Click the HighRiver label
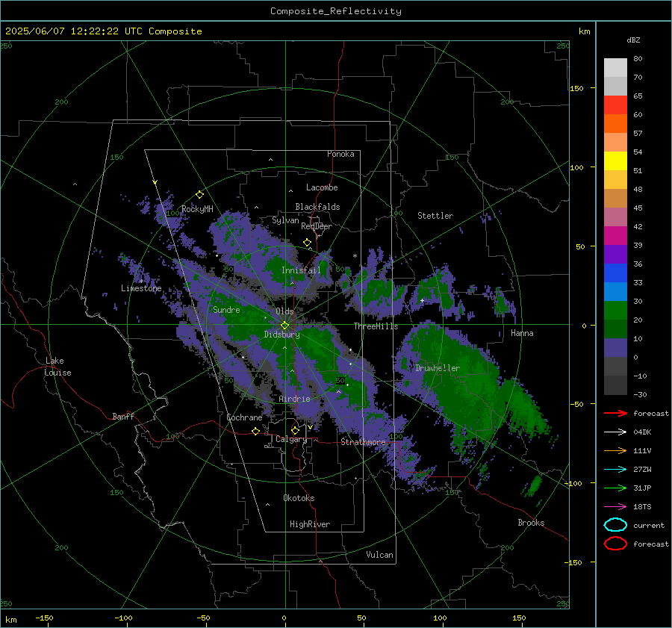Screen dimensions: 672x628 pos(310,524)
